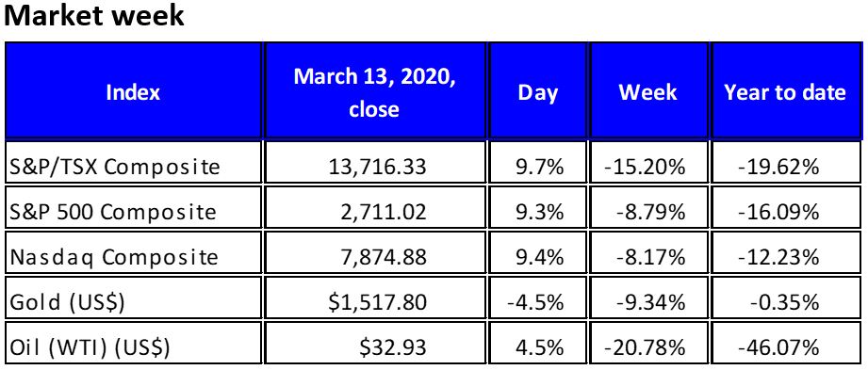Click the Index column header

[133, 90]
